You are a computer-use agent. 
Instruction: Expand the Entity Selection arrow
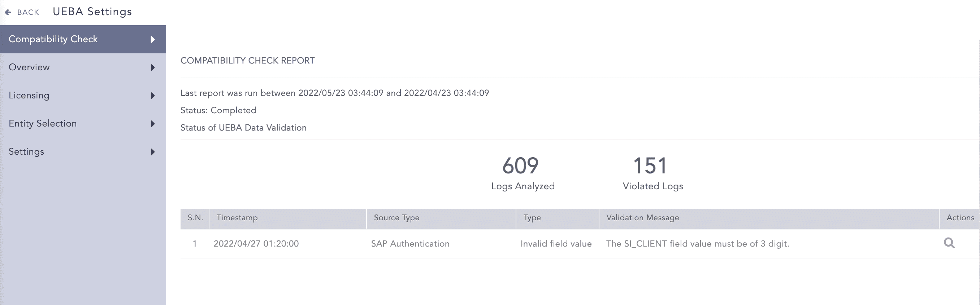click(x=152, y=124)
